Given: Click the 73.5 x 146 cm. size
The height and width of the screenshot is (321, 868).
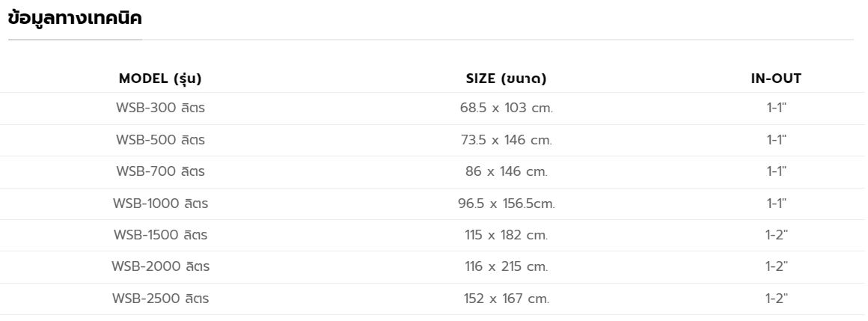Looking at the screenshot, I should 506,140.
